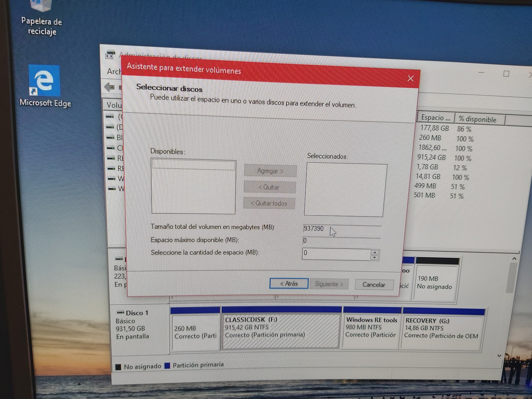Click the back arrow in Disk Management toolbar
This screenshot has height=399, width=532.
click(x=110, y=87)
